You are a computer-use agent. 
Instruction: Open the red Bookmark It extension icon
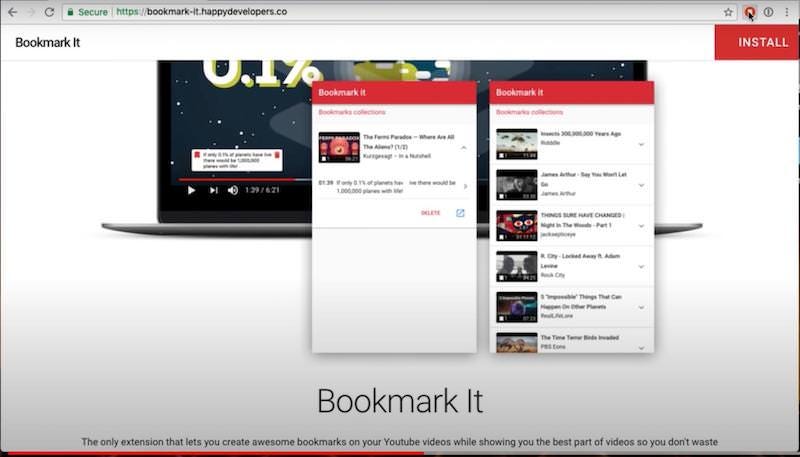749,12
